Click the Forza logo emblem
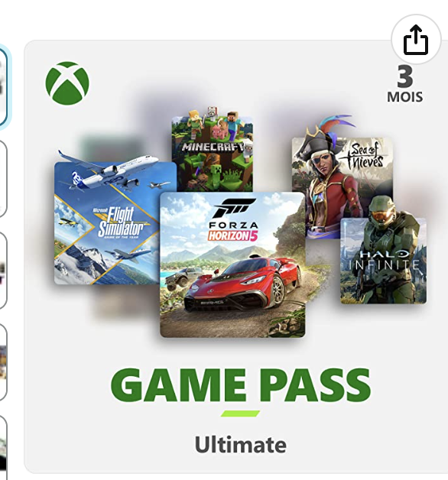448x480 pixels. point(233,208)
